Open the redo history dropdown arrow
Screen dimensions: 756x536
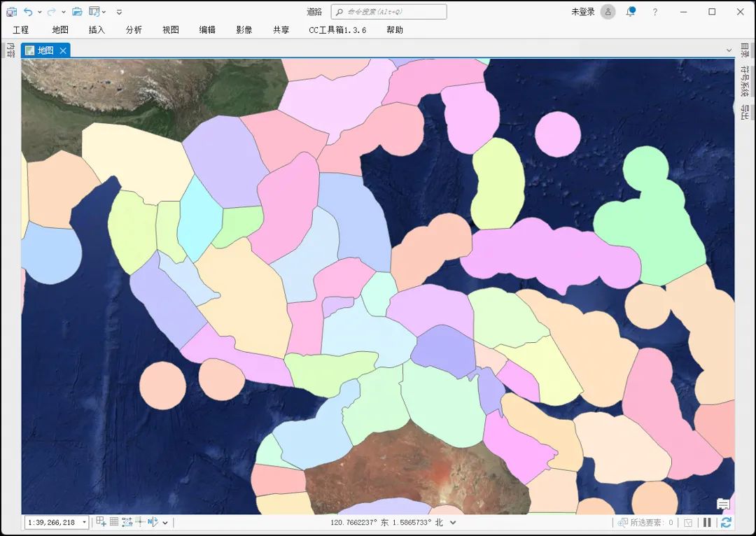(x=63, y=12)
